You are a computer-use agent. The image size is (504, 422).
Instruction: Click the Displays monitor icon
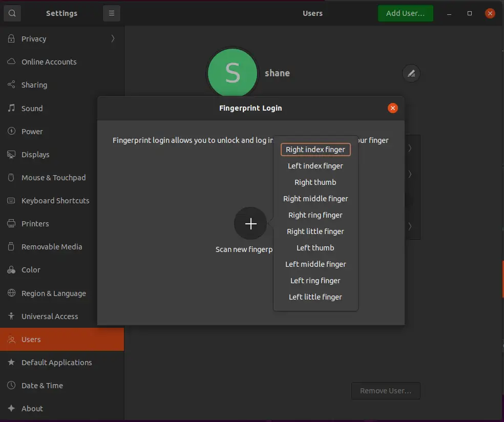(11, 154)
